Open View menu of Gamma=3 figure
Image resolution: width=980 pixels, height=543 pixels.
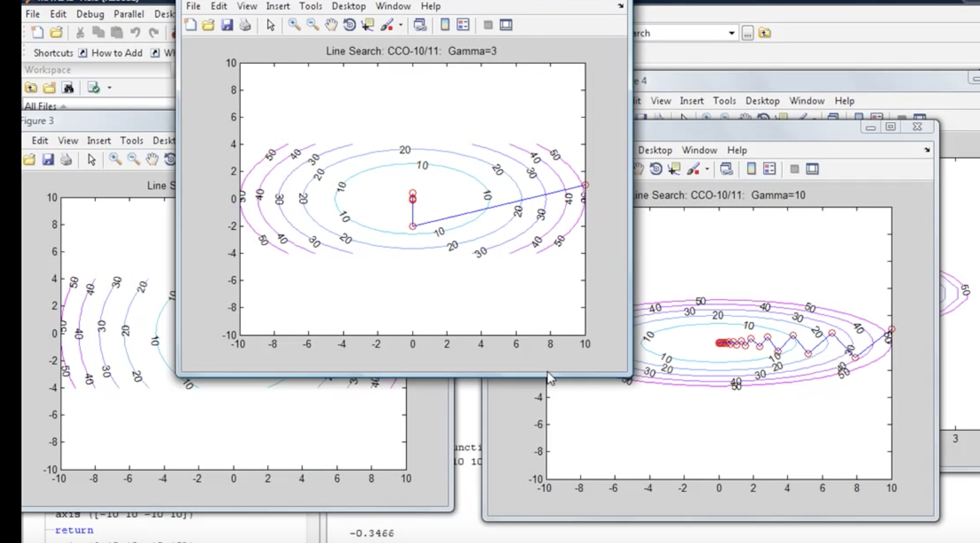click(x=247, y=6)
